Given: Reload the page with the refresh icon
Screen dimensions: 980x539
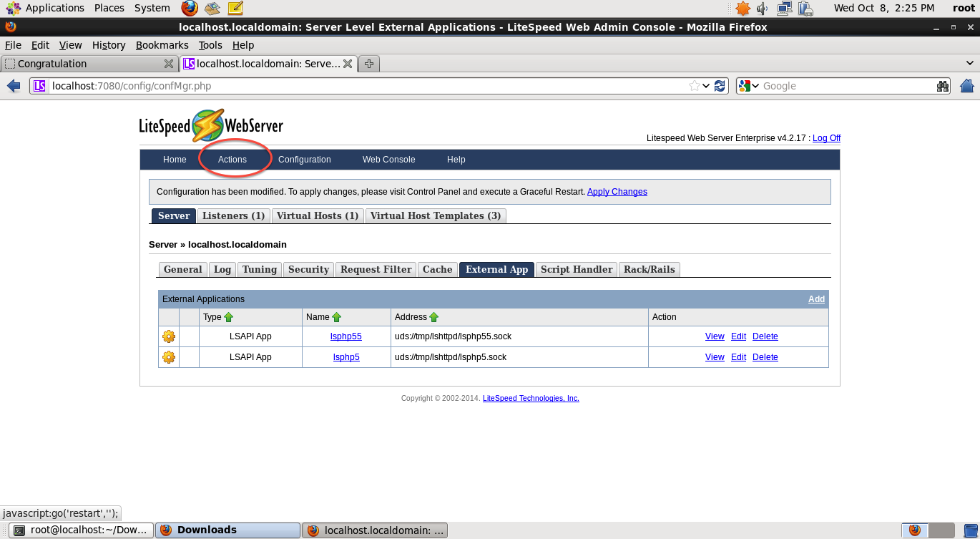Looking at the screenshot, I should click(720, 86).
